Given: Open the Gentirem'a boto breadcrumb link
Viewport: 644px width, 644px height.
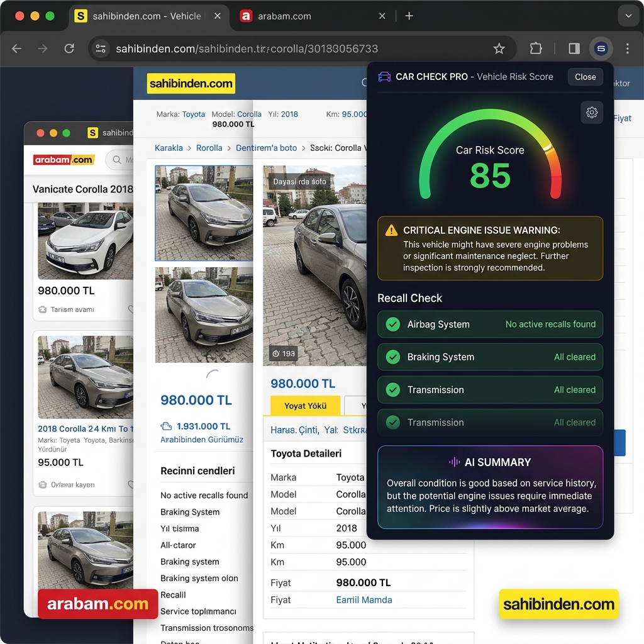Looking at the screenshot, I should click(266, 148).
